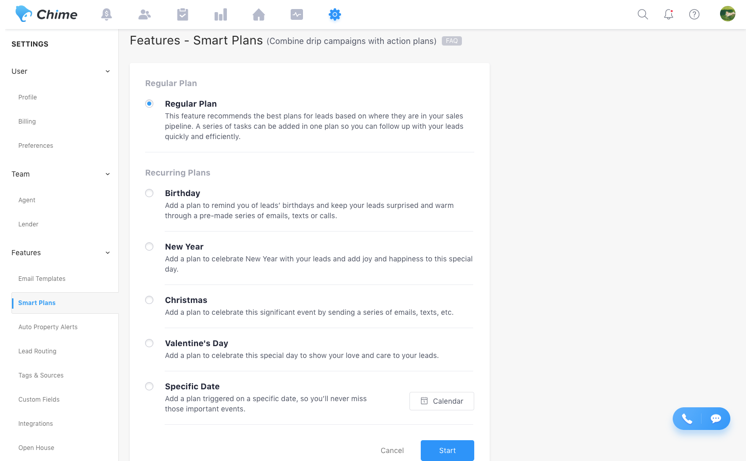
Task: Open Email Templates in the sidebar
Action: coord(42,278)
